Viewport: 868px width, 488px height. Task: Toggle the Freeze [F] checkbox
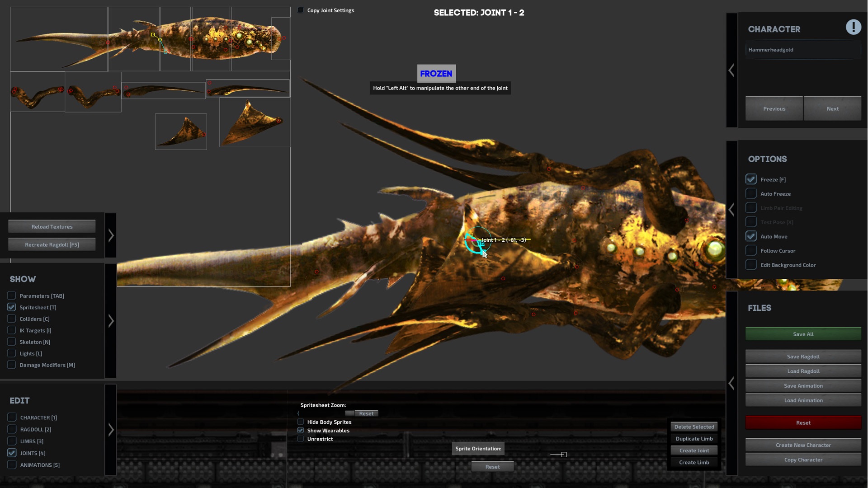coord(751,179)
